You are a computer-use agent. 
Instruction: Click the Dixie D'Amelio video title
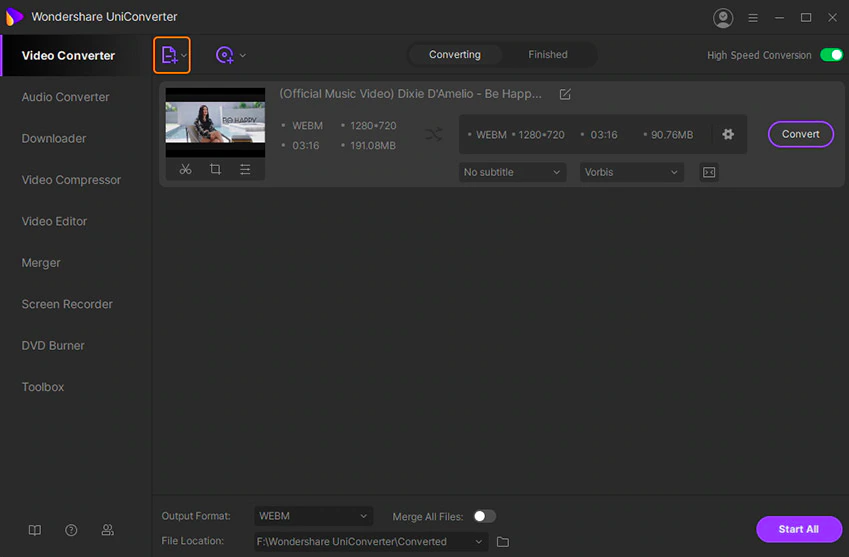coord(410,94)
